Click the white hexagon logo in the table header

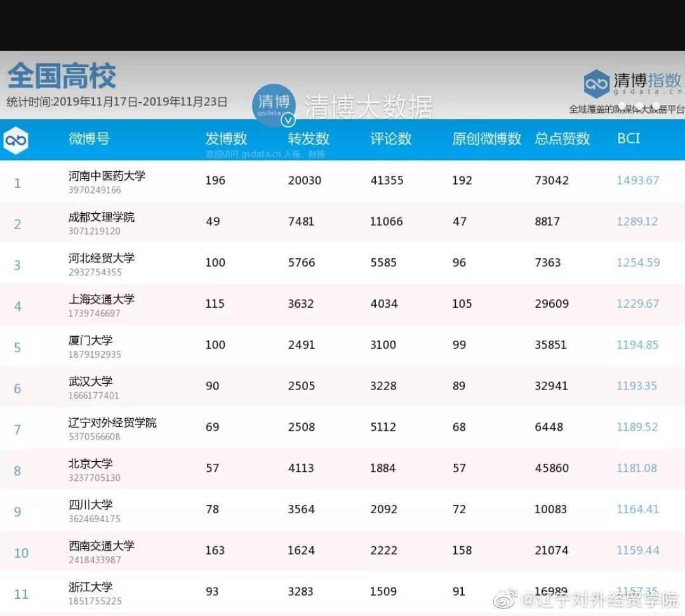coord(16,140)
